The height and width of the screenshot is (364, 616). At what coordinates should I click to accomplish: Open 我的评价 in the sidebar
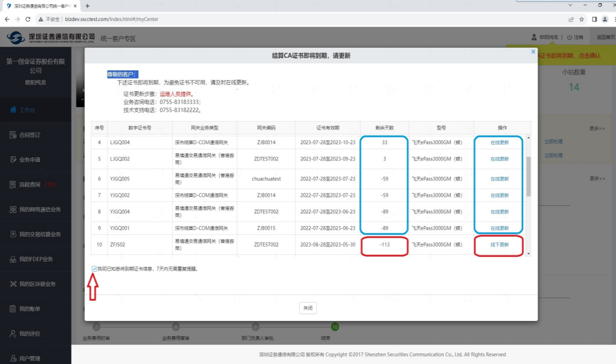pos(35,334)
